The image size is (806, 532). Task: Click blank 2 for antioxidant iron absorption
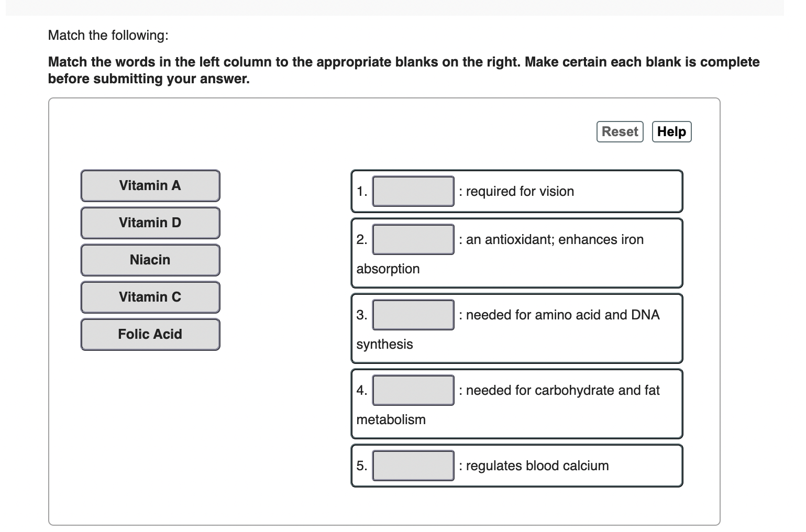(x=413, y=239)
